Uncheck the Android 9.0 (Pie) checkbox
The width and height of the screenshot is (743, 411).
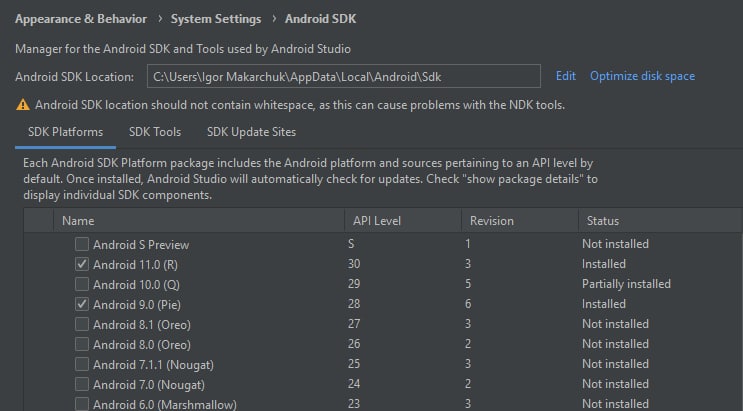[x=82, y=304]
